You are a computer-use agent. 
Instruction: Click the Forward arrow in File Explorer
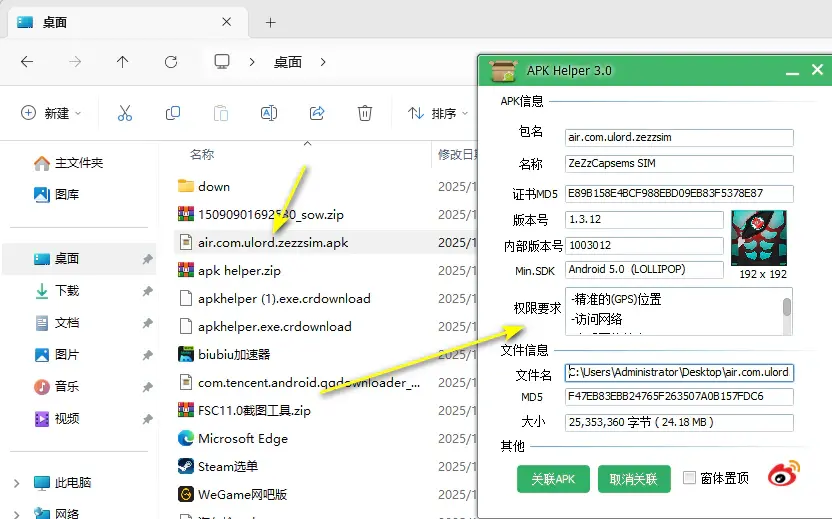(75, 62)
